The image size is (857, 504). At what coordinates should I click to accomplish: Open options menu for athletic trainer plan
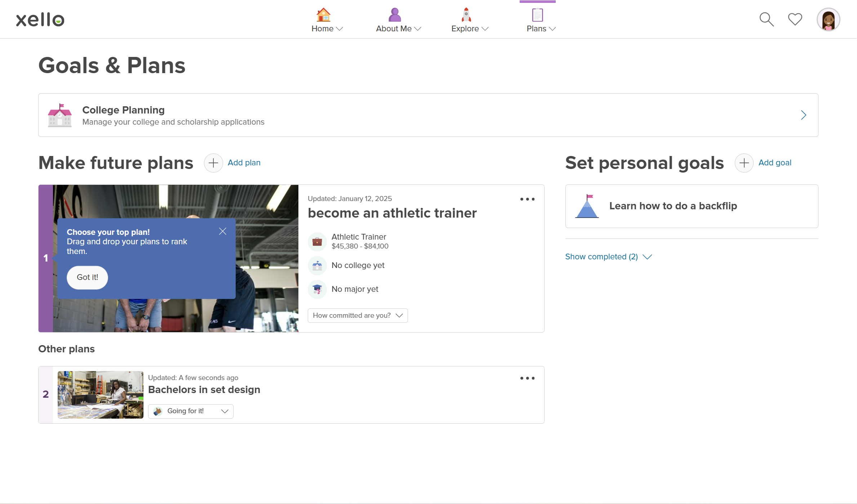(x=527, y=199)
